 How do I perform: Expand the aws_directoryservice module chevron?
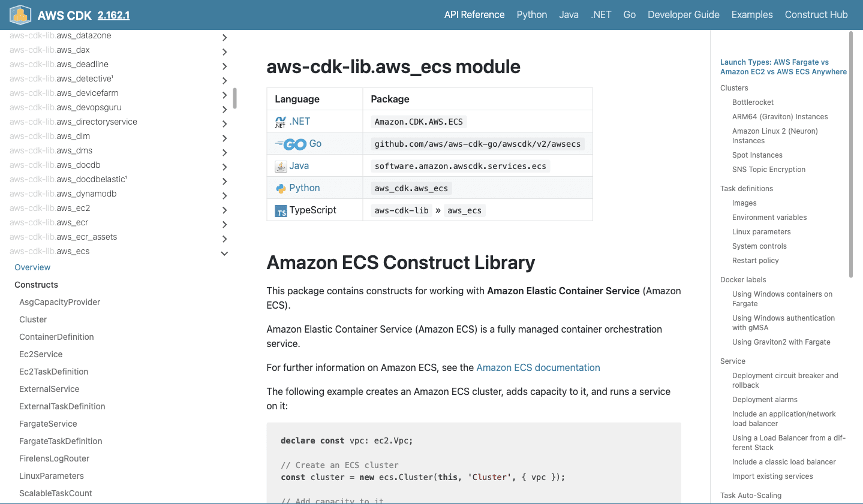point(224,123)
